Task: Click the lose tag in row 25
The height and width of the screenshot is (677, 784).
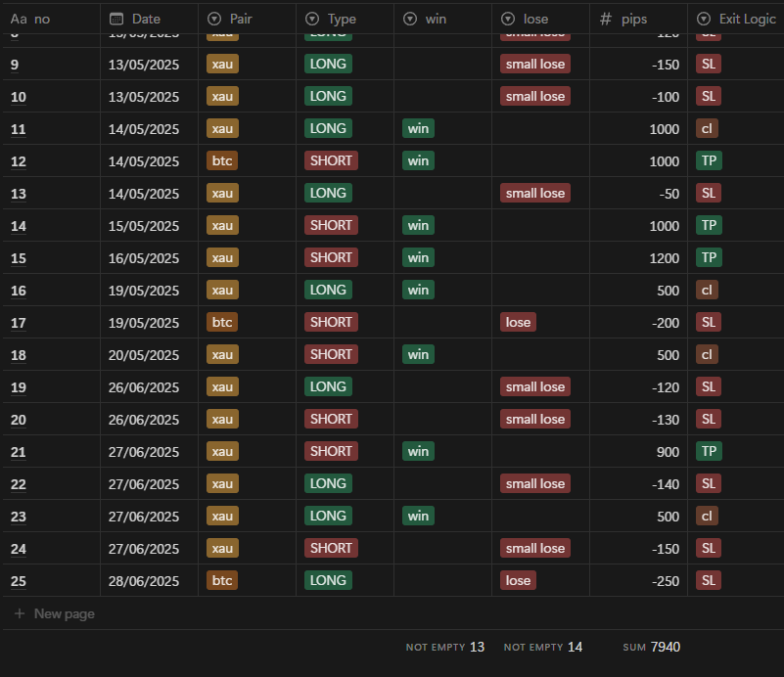Action: pos(518,581)
